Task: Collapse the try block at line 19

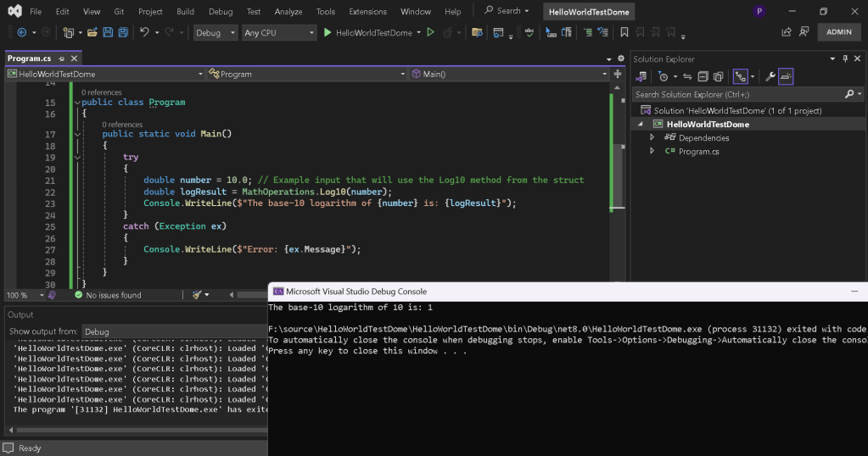Action: 77,157
